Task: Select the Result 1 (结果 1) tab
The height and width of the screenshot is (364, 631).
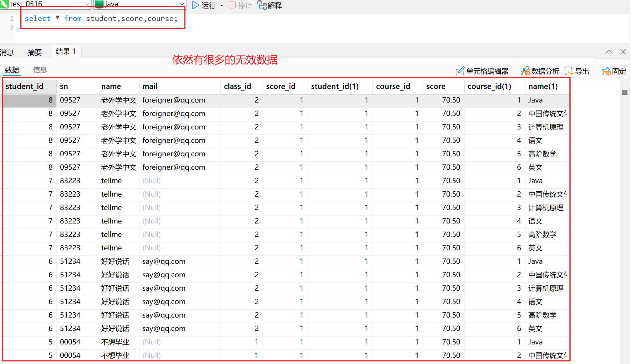Action: point(66,51)
